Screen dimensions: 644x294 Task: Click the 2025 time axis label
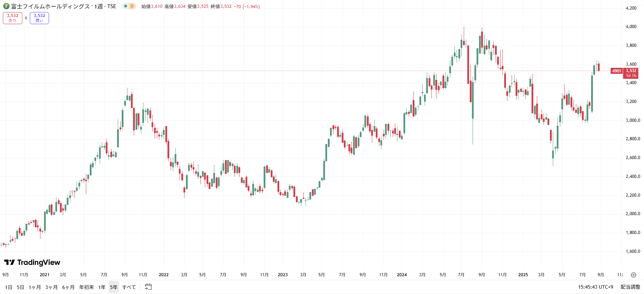523,275
